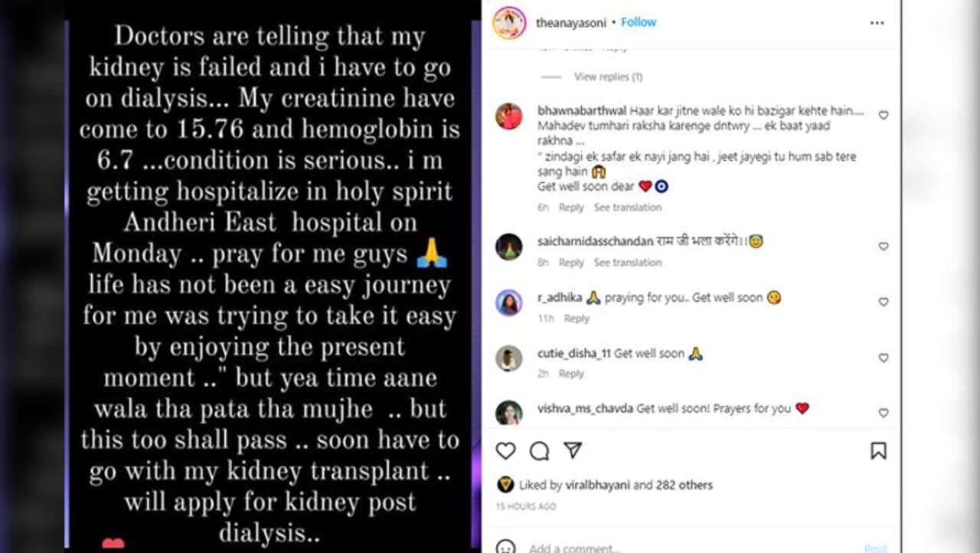Image resolution: width=980 pixels, height=553 pixels.
Task: Like the post with the heart icon
Action: tap(505, 451)
